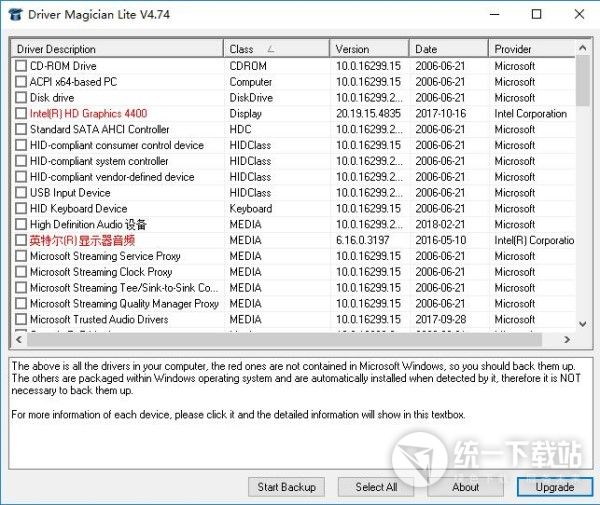Check Standard SATA AHCI Controller box
Viewport: 600px width, 505px height.
point(21,129)
